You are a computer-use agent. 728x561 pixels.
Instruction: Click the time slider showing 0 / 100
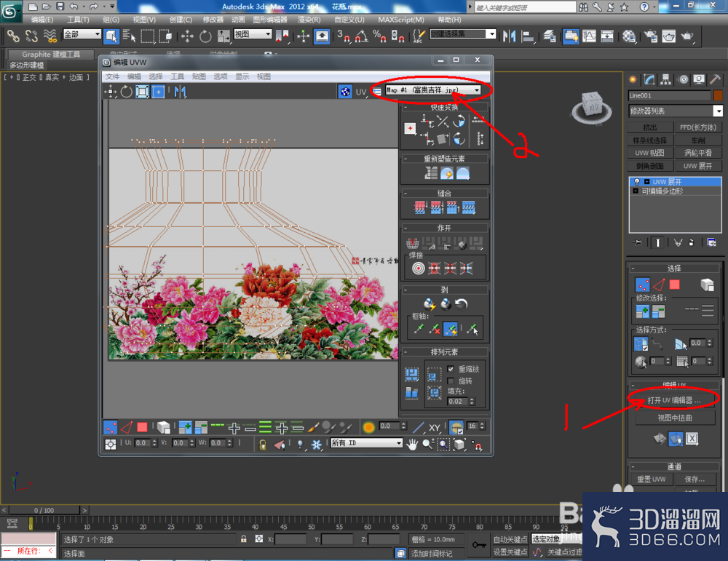[x=44, y=510]
